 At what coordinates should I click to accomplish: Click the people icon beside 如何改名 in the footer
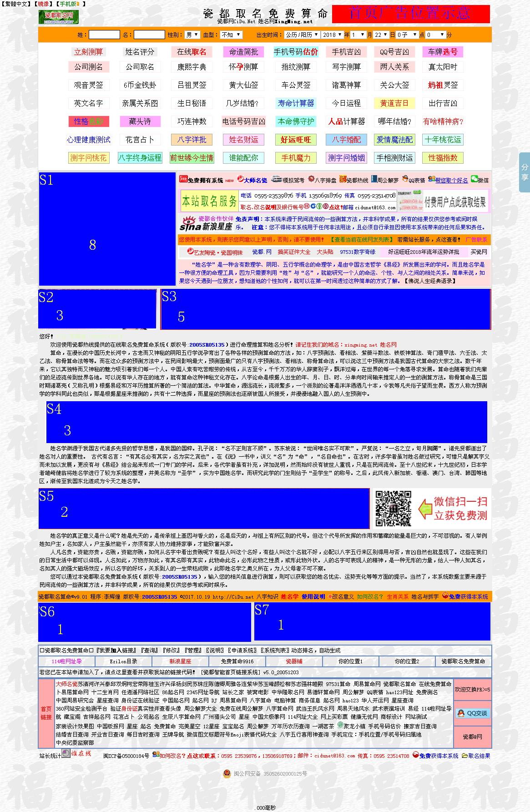pos(156,754)
